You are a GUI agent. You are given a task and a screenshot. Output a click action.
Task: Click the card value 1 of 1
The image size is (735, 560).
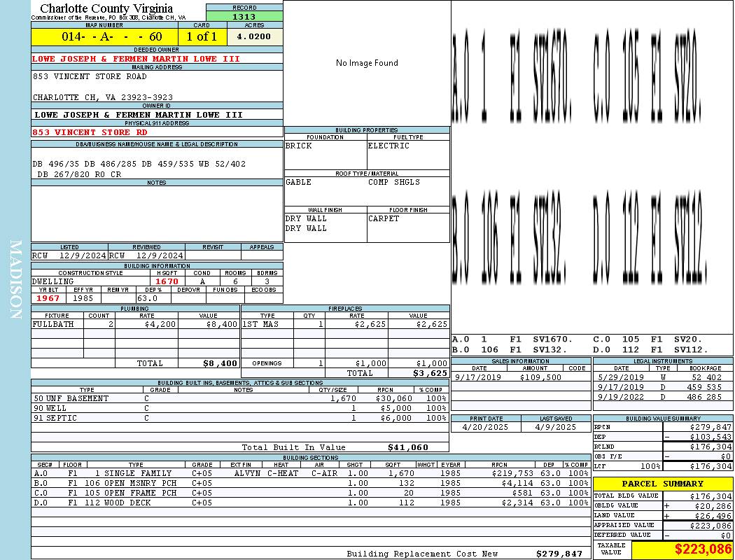tap(202, 36)
